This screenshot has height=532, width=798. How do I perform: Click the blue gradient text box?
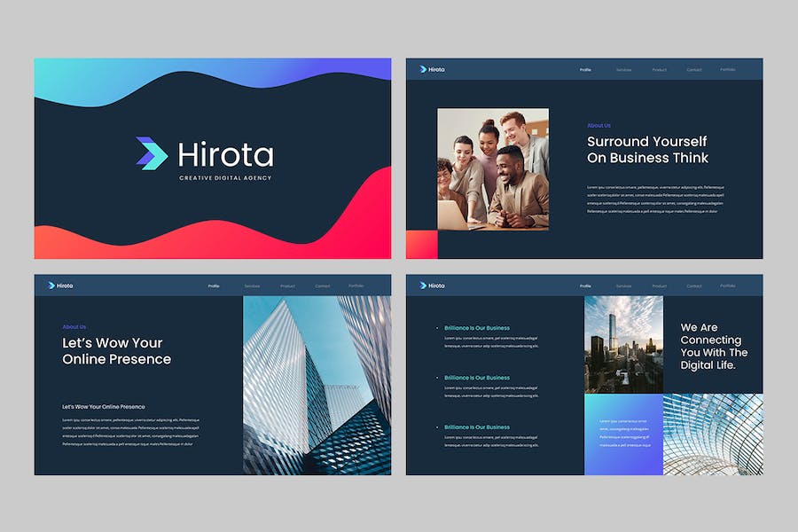pyautogui.click(x=623, y=434)
